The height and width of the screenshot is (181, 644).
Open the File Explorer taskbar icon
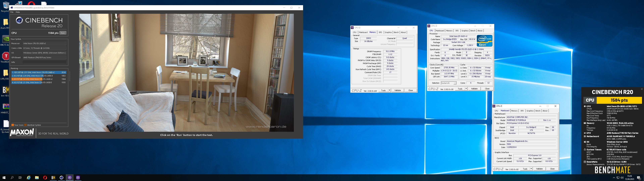tap(37, 177)
